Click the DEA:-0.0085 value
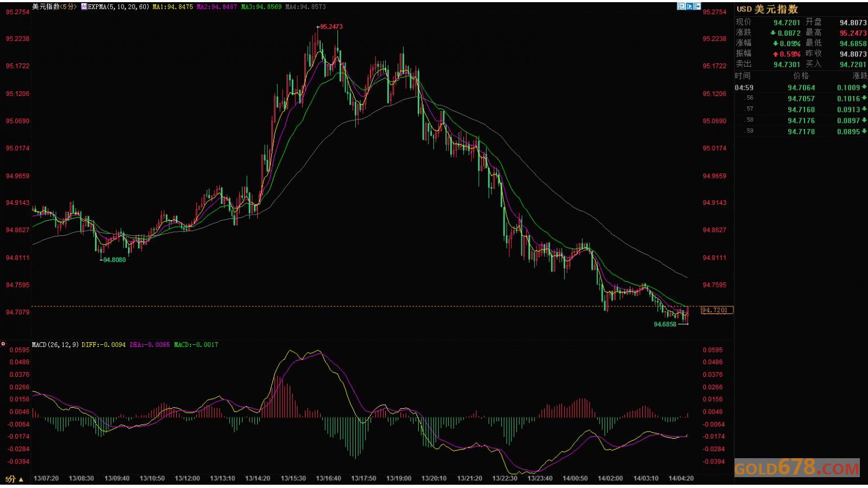Viewport: 868px width, 488px height. (x=150, y=344)
